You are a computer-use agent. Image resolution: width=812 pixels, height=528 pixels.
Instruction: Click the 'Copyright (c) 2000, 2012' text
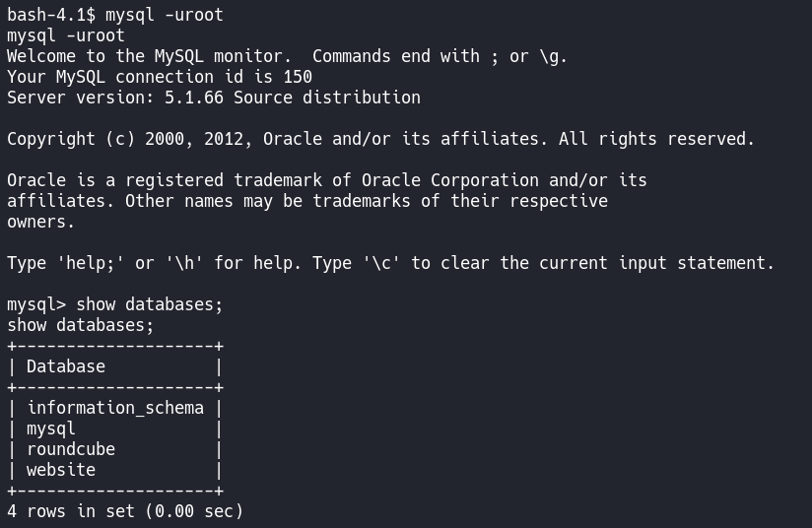[129, 139]
